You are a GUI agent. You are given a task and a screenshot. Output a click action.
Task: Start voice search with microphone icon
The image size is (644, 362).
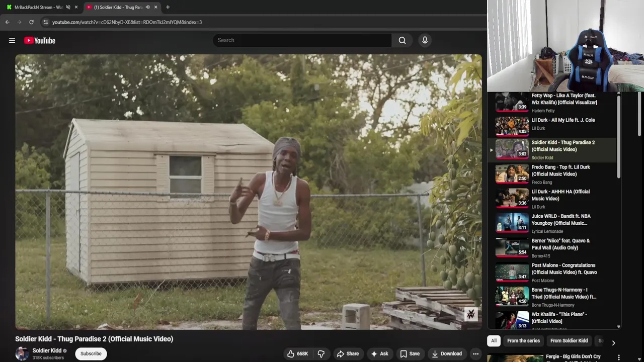[425, 40]
